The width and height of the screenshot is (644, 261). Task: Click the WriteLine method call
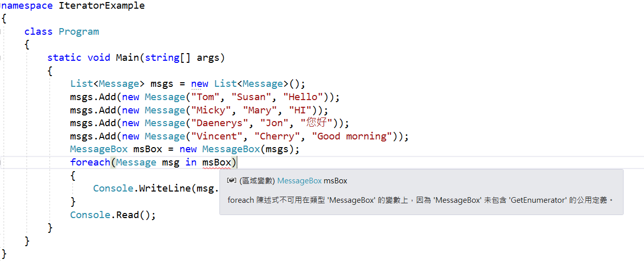[x=165, y=188]
